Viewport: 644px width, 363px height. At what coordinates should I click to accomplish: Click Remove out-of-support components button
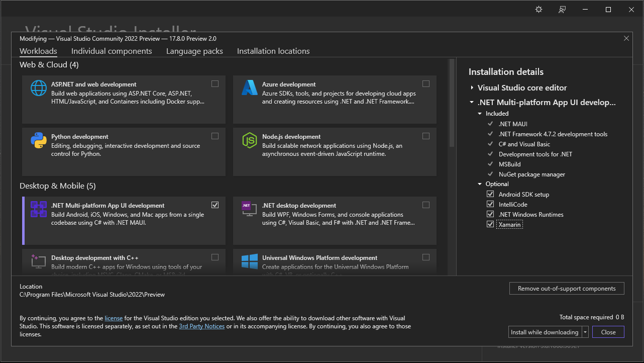[x=567, y=289]
